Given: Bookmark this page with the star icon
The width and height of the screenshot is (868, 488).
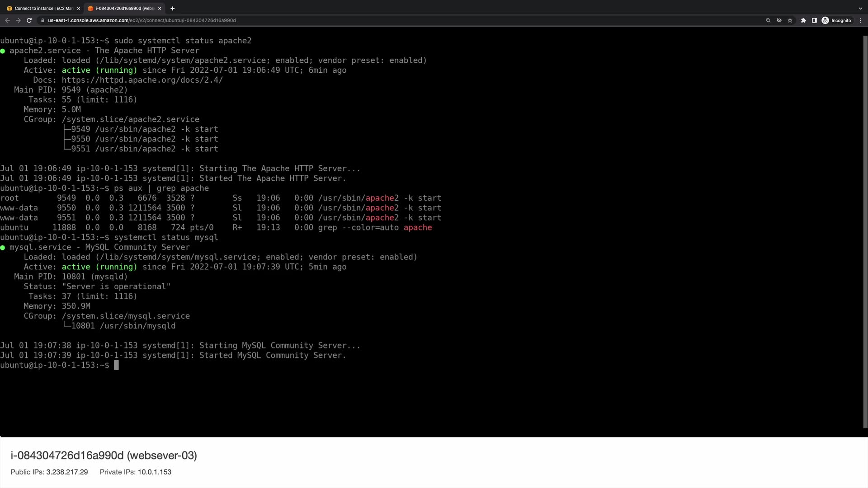Looking at the screenshot, I should (x=790, y=20).
